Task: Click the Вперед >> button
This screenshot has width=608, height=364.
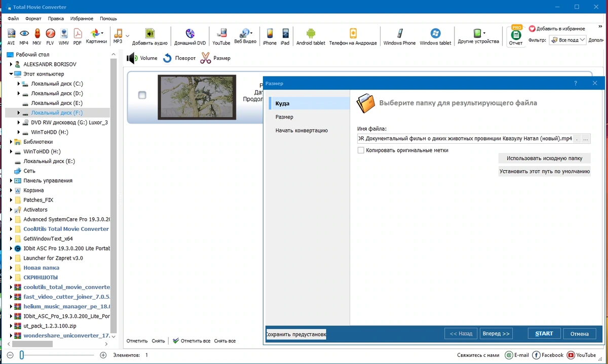Action: point(496,334)
